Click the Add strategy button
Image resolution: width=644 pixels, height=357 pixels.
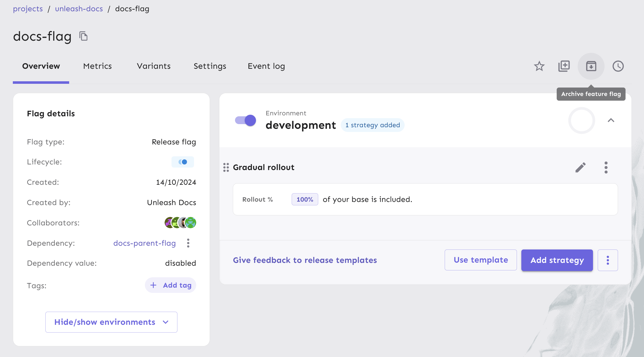557,260
